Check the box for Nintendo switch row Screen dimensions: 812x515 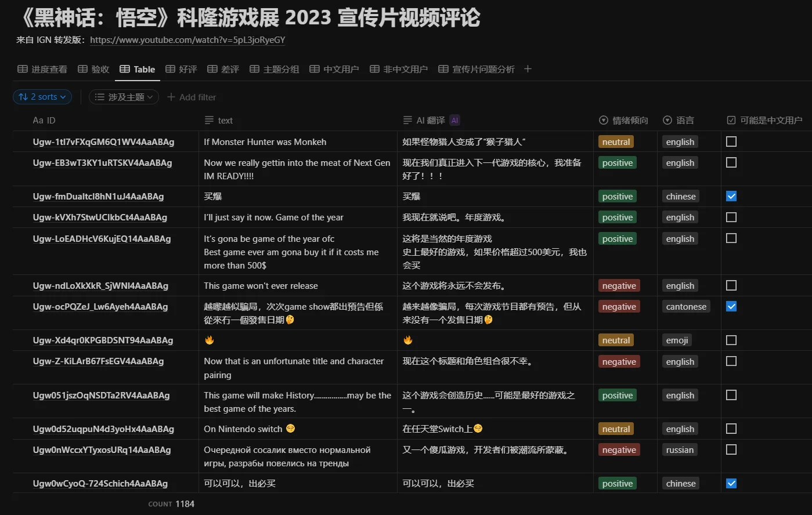731,429
